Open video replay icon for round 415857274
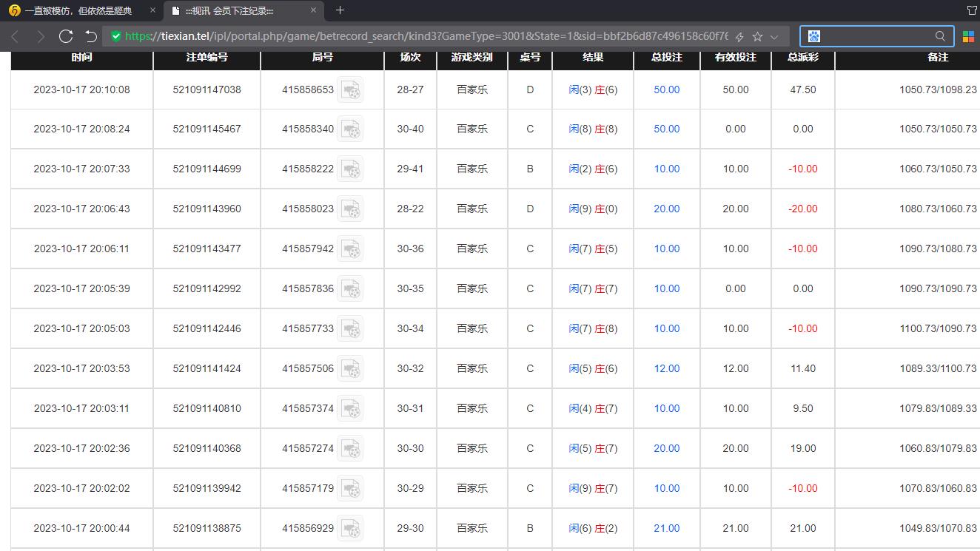The width and height of the screenshot is (980, 551). pyautogui.click(x=350, y=449)
